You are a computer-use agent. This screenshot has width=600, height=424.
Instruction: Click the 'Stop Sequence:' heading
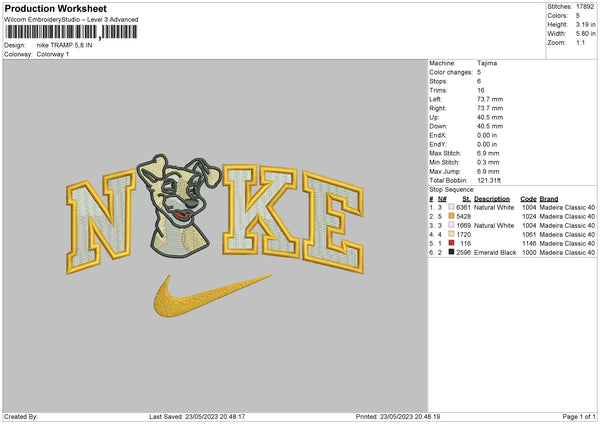pos(452,190)
